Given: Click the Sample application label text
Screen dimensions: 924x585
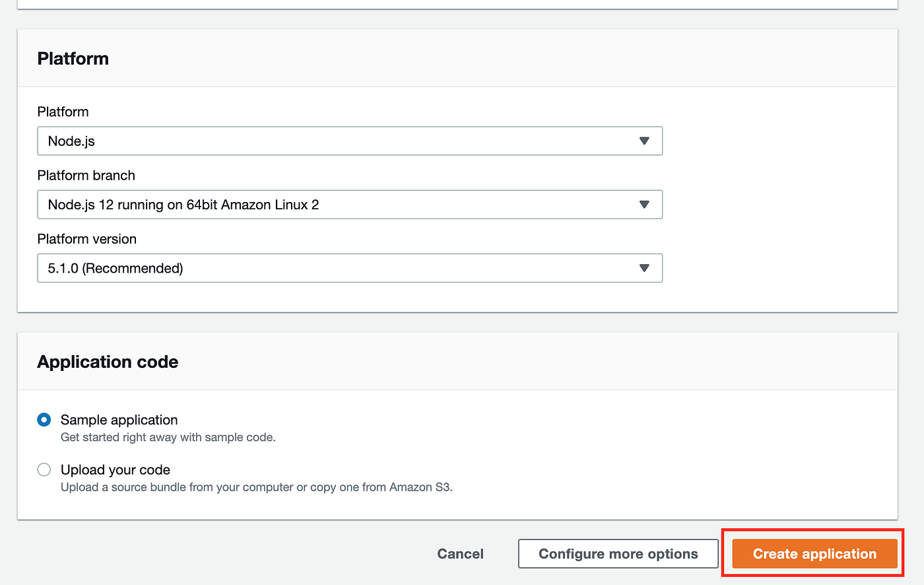Looking at the screenshot, I should pos(119,420).
